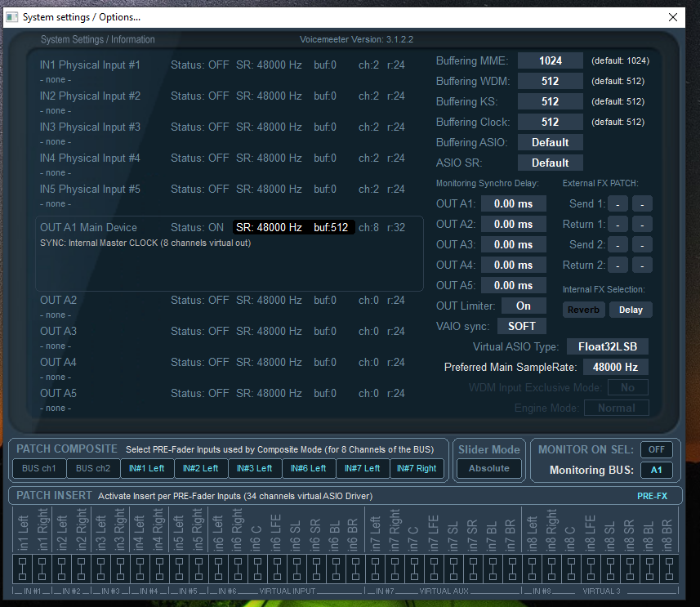Toggle the in7 C patch insert switch
The width and height of the screenshot is (700, 607).
pyautogui.click(x=414, y=569)
